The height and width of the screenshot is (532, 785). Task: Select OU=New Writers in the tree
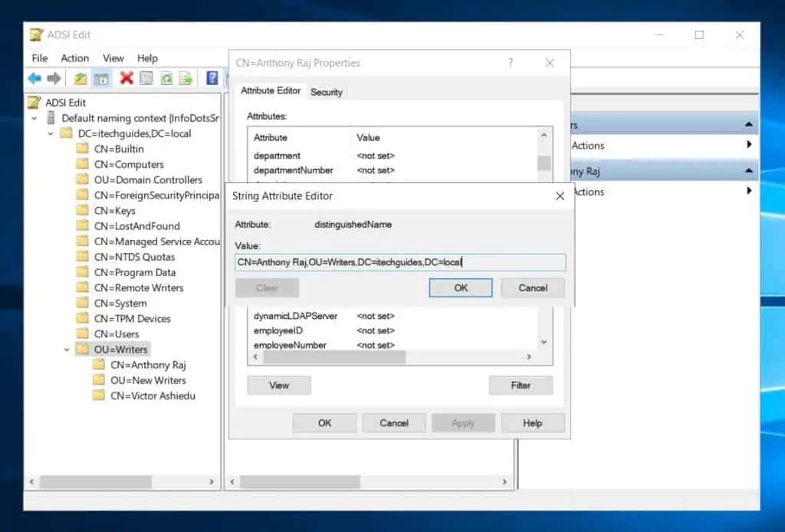pos(148,380)
